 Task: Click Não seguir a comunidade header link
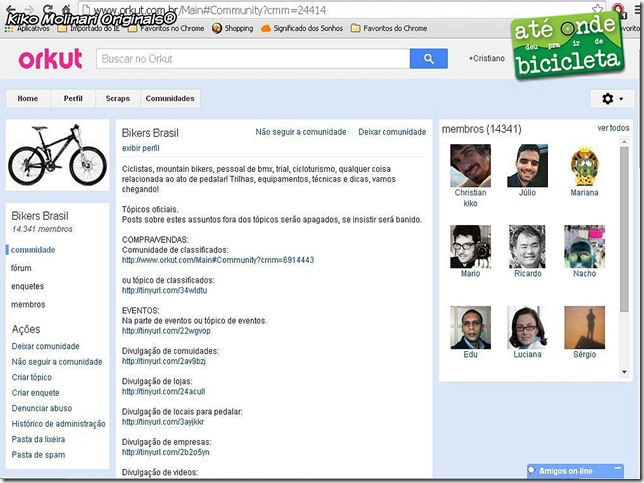[x=301, y=132]
